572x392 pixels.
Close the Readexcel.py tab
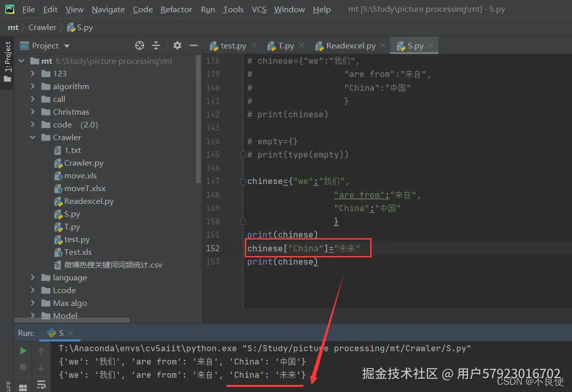[383, 45]
